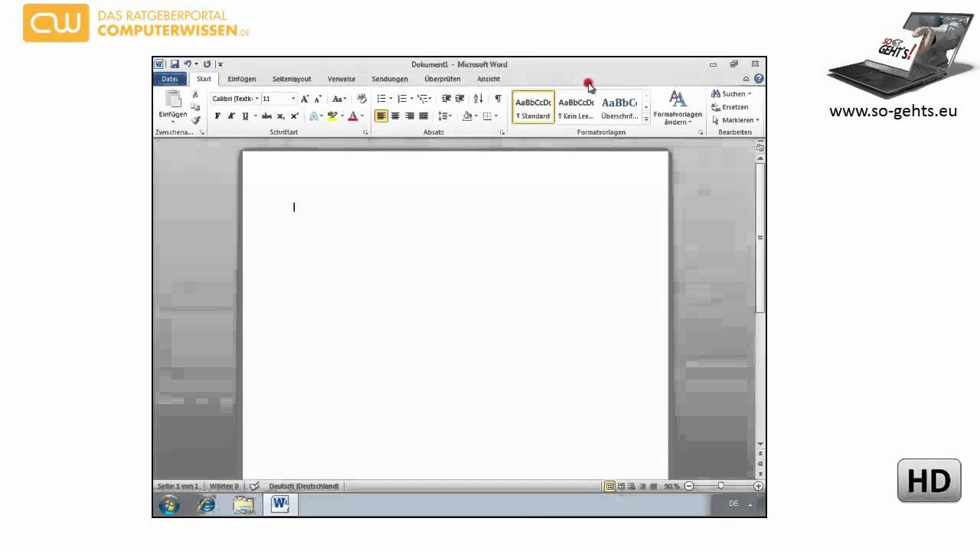Toggle italic (K) formatting

tap(231, 116)
